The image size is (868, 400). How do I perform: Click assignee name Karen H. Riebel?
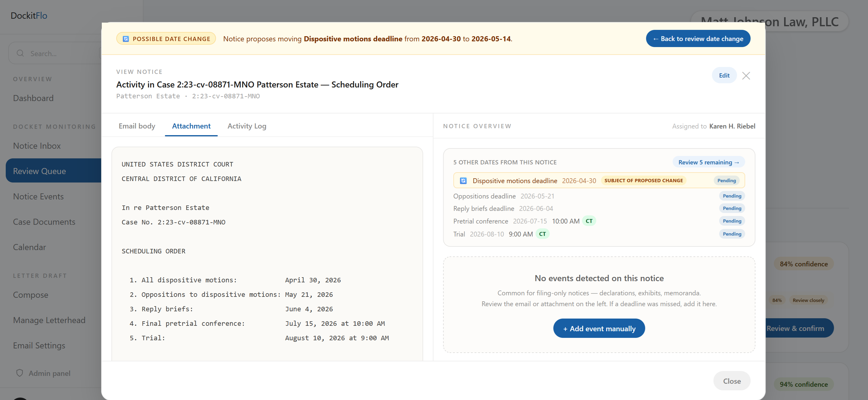(x=732, y=126)
